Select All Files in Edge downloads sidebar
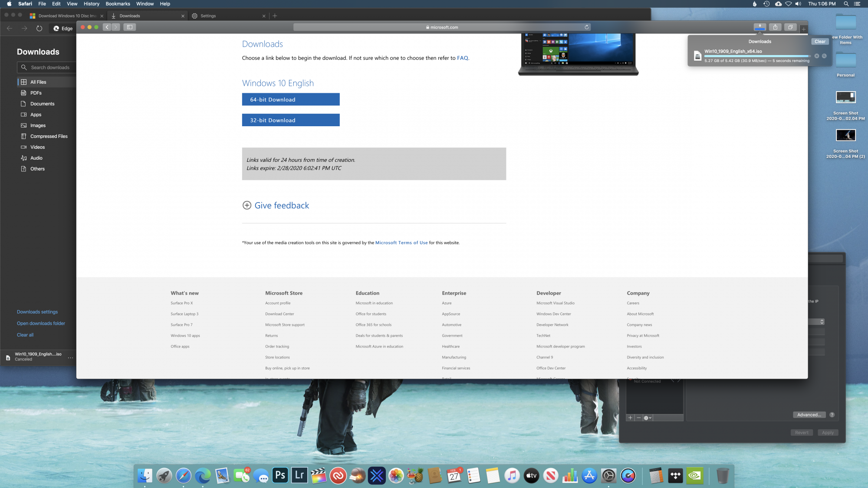Image resolution: width=868 pixels, height=488 pixels. [47, 82]
